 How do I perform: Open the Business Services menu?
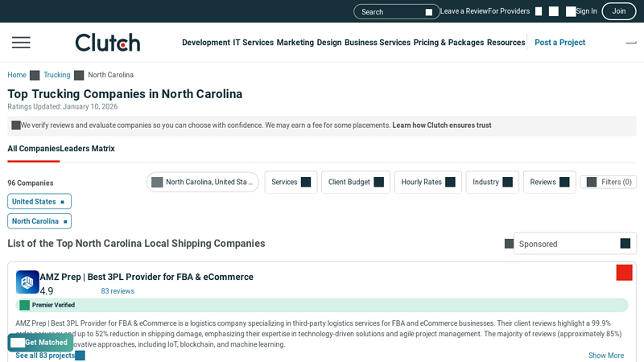click(x=378, y=43)
